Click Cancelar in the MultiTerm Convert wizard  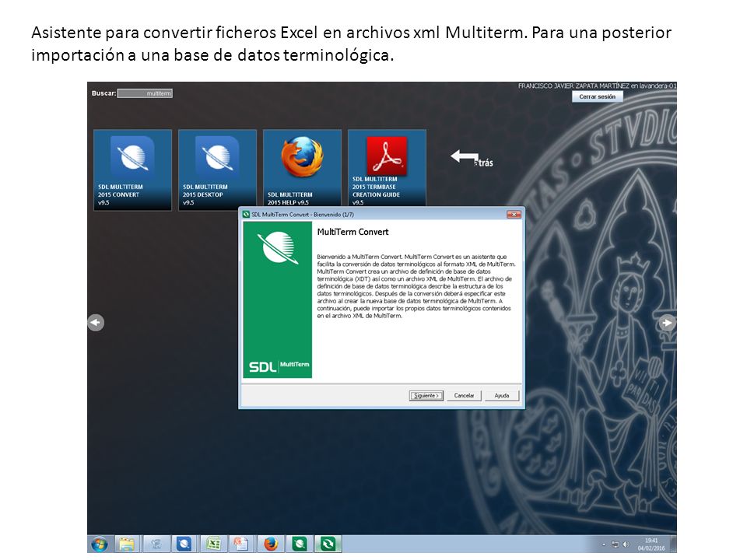[x=464, y=396]
